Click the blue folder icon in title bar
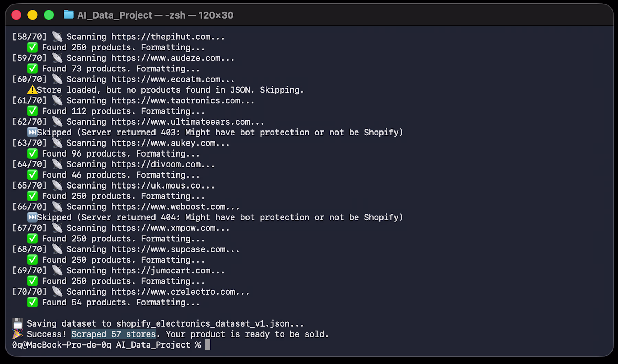 69,15
